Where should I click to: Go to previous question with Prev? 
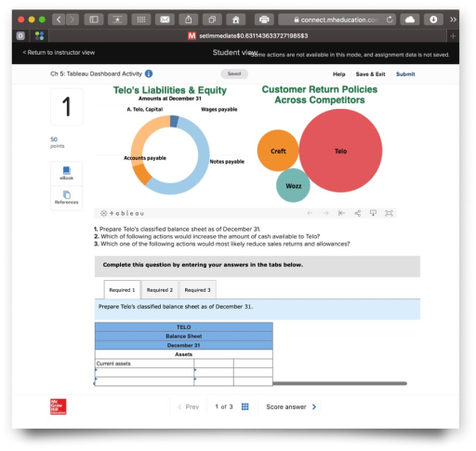click(188, 406)
